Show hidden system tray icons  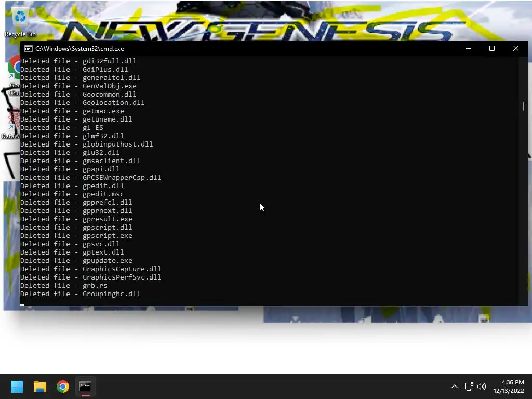[455, 387]
